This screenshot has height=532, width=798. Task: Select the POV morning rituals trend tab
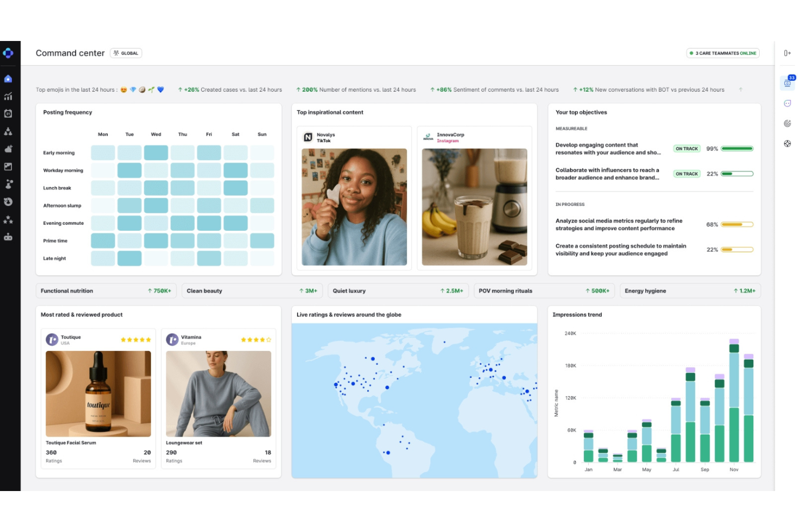(x=544, y=291)
